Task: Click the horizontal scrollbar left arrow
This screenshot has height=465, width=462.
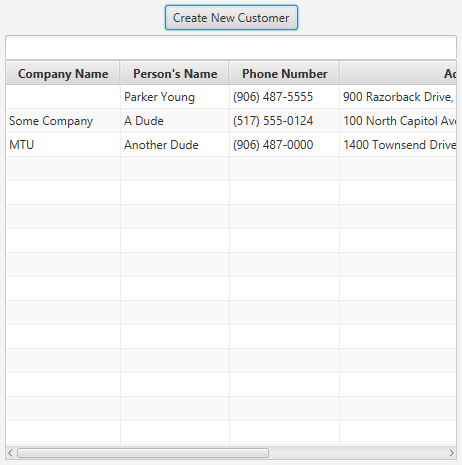Action: point(10,453)
